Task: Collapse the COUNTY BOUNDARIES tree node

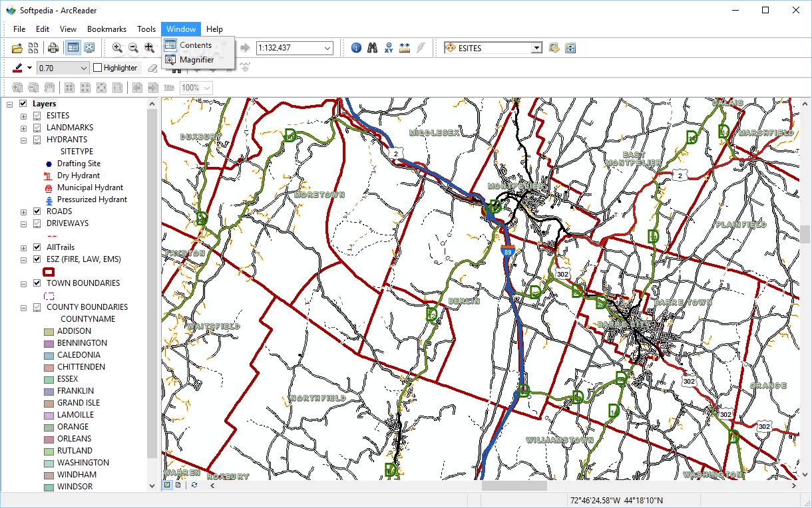Action: [x=24, y=307]
